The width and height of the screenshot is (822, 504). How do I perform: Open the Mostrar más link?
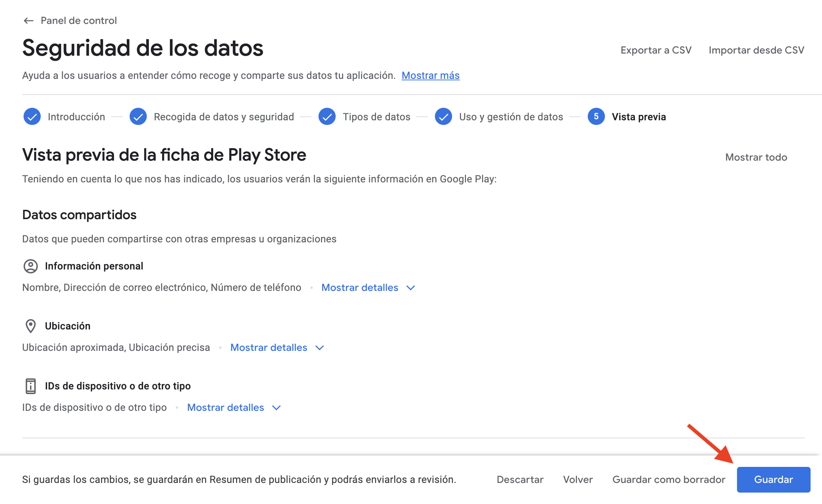pos(430,75)
